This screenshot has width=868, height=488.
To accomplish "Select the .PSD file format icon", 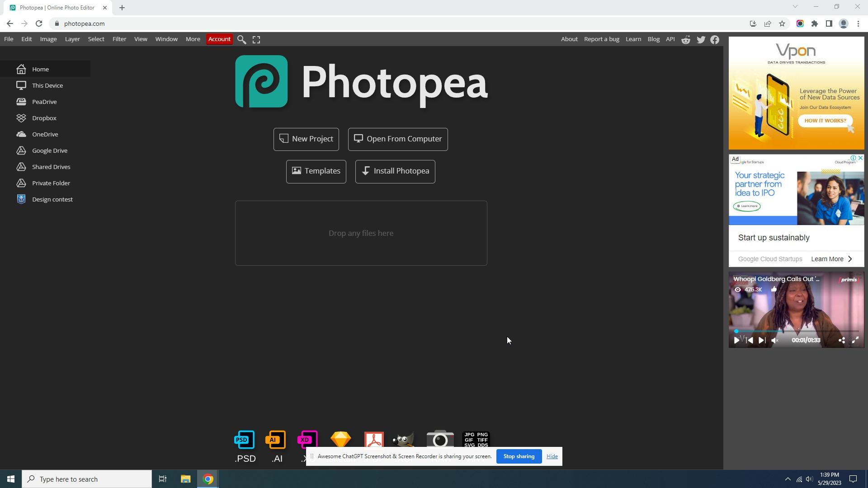I will (244, 439).
